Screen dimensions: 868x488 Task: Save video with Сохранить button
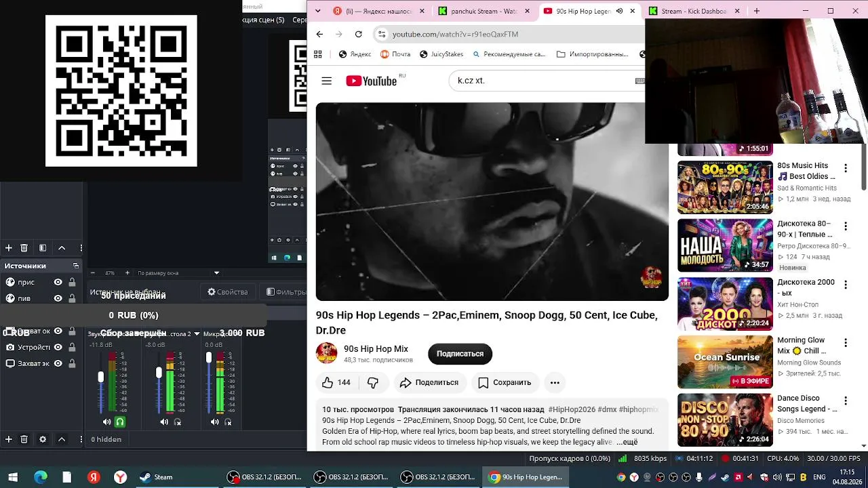point(505,382)
